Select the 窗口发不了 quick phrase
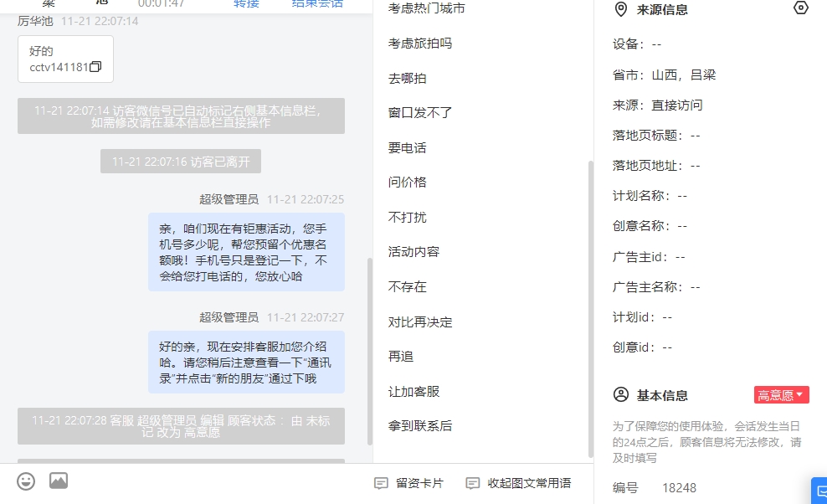 tap(420, 113)
